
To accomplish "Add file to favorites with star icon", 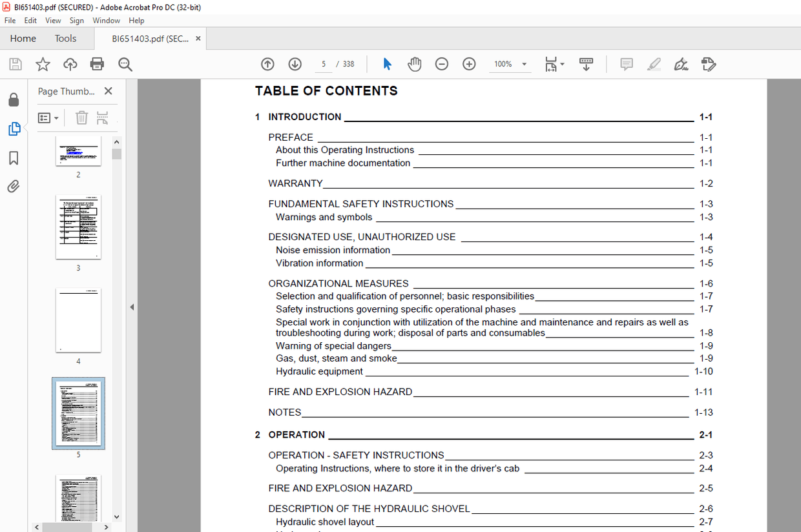I will click(43, 64).
